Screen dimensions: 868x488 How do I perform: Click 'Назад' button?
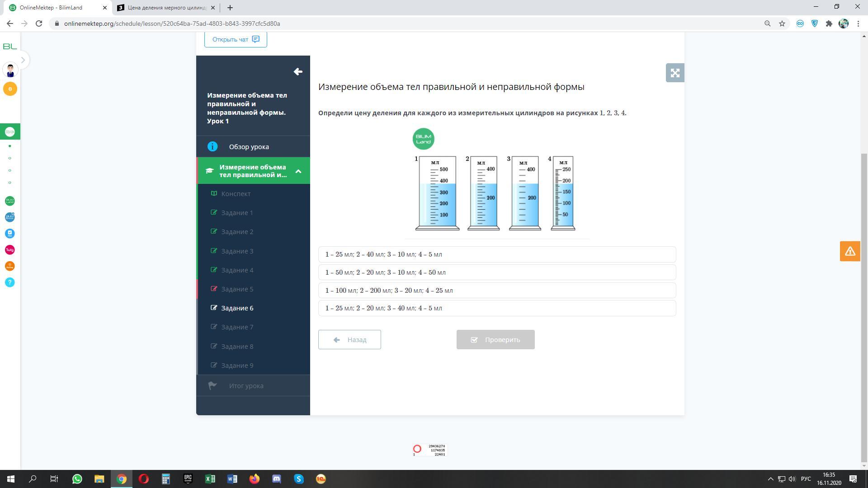pyautogui.click(x=349, y=340)
